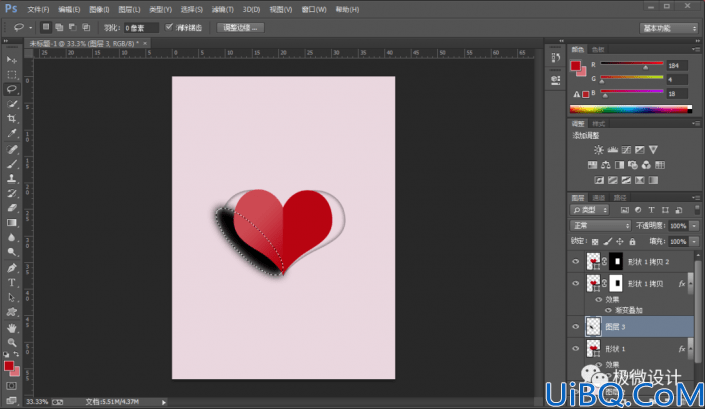Add Brightness/Contrast adjustment

[598, 150]
